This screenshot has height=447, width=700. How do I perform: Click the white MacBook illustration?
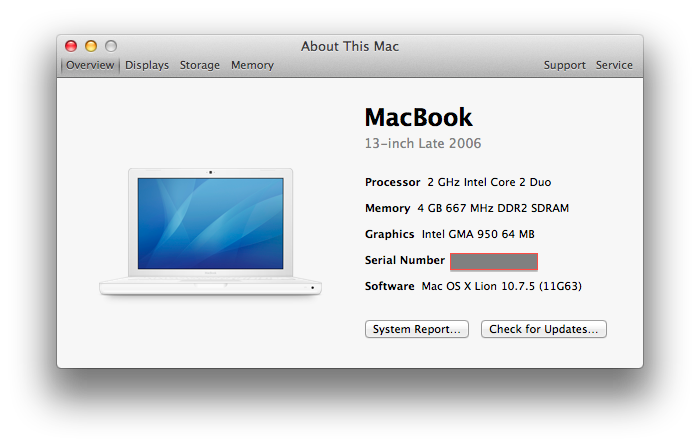click(210, 232)
